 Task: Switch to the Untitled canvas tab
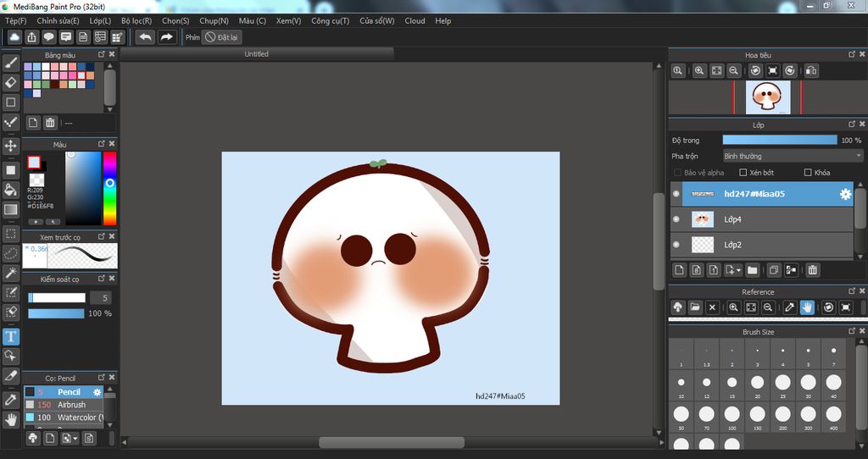click(257, 53)
